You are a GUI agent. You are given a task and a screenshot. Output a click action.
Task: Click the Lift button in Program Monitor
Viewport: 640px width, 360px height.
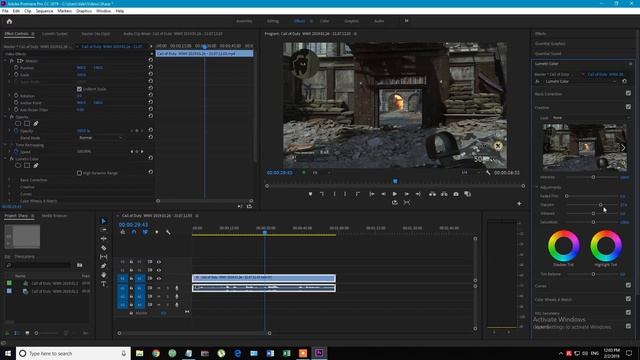pyautogui.click(x=432, y=194)
